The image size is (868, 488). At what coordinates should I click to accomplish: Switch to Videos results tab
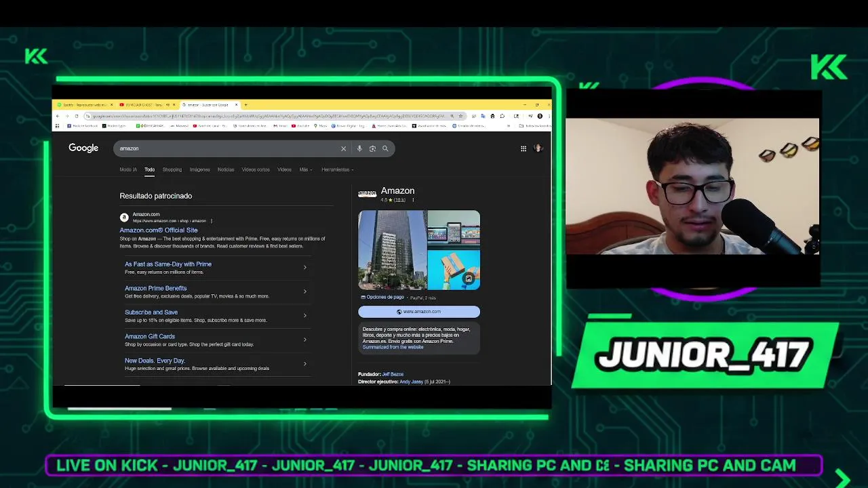point(284,169)
